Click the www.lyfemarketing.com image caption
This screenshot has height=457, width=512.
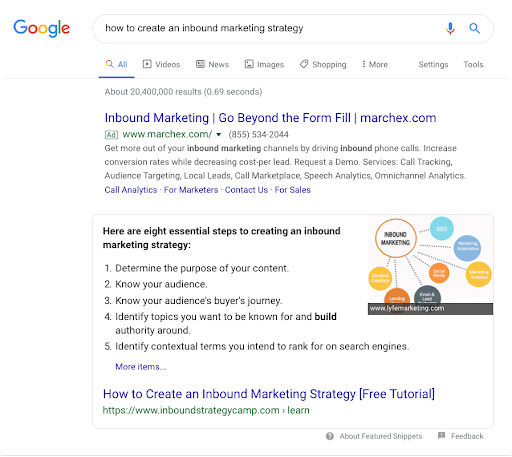(x=407, y=308)
